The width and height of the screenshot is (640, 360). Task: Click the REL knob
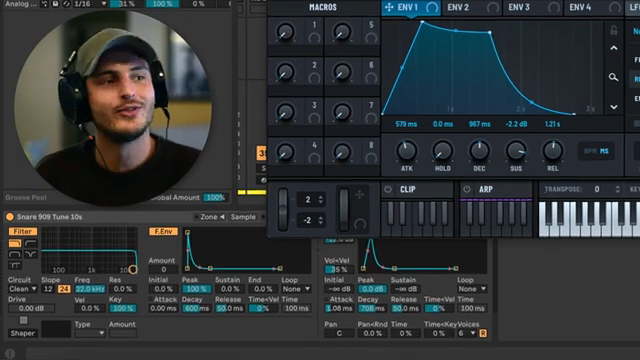point(553,151)
